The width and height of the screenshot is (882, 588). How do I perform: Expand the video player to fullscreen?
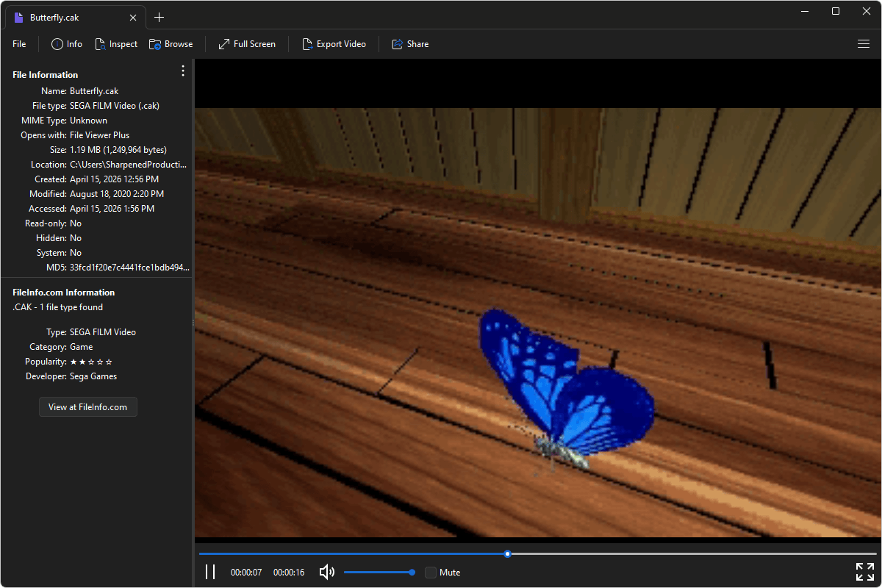pyautogui.click(x=864, y=571)
